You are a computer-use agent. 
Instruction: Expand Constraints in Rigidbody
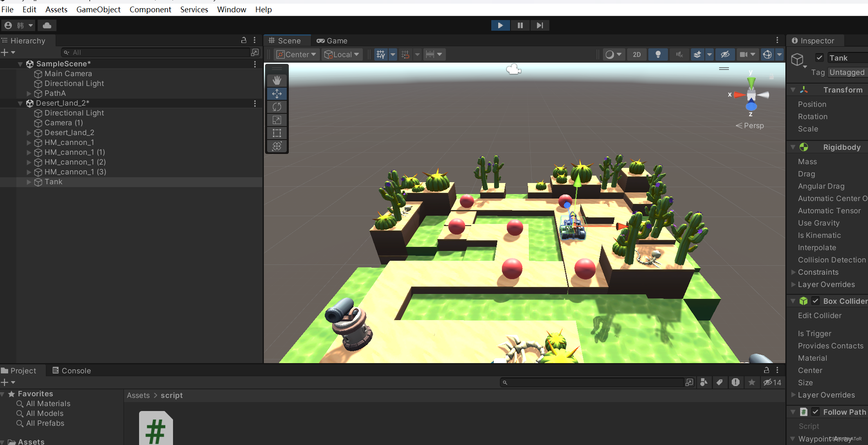tap(793, 272)
